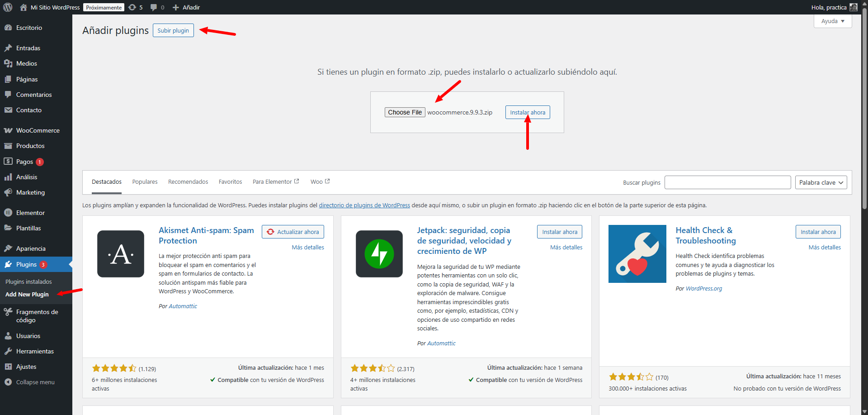This screenshot has height=415, width=868.
Task: Open Health Check & Troubleshooting title link
Action: (706, 235)
